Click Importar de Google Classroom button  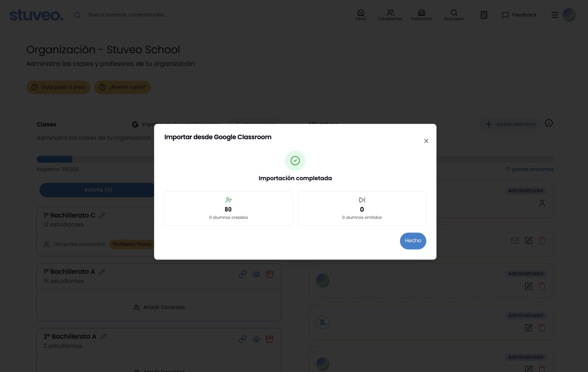point(175,124)
